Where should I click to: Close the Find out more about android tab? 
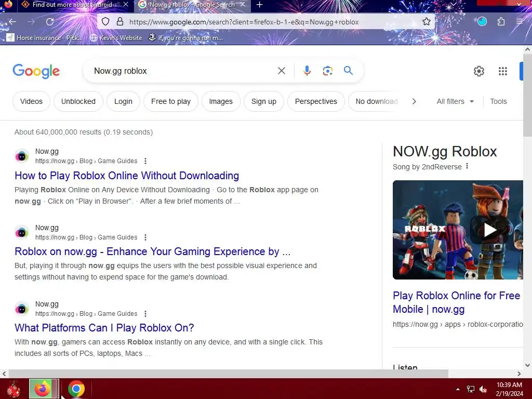click(126, 5)
